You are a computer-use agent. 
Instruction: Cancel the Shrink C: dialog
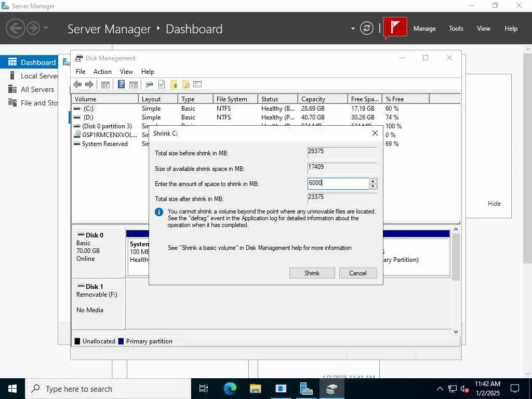coord(357,273)
